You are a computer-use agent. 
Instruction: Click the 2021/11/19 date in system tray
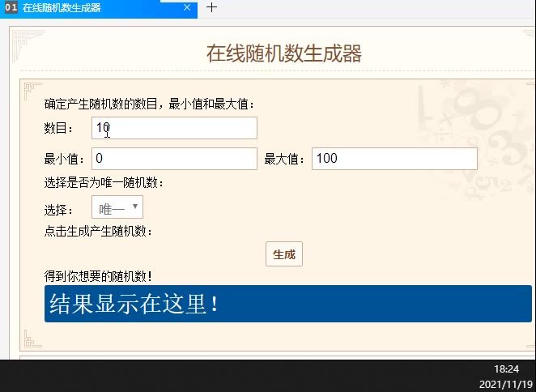[x=506, y=385]
